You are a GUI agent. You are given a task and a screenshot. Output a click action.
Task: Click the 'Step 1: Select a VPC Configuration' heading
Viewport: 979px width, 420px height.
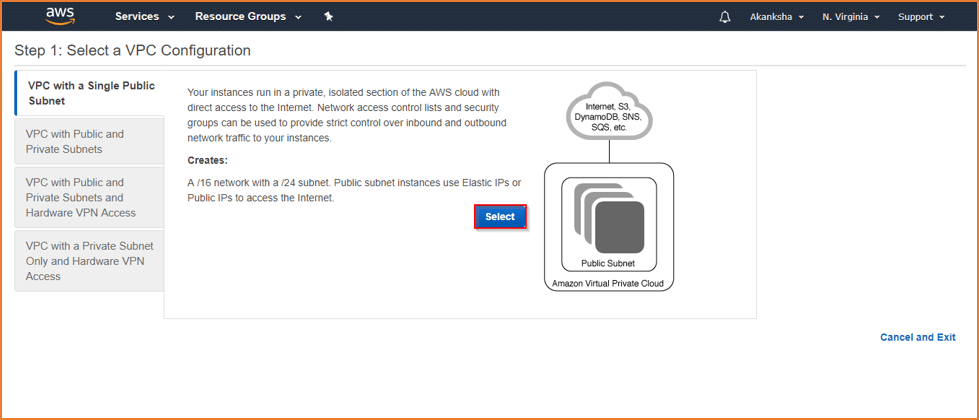click(132, 51)
